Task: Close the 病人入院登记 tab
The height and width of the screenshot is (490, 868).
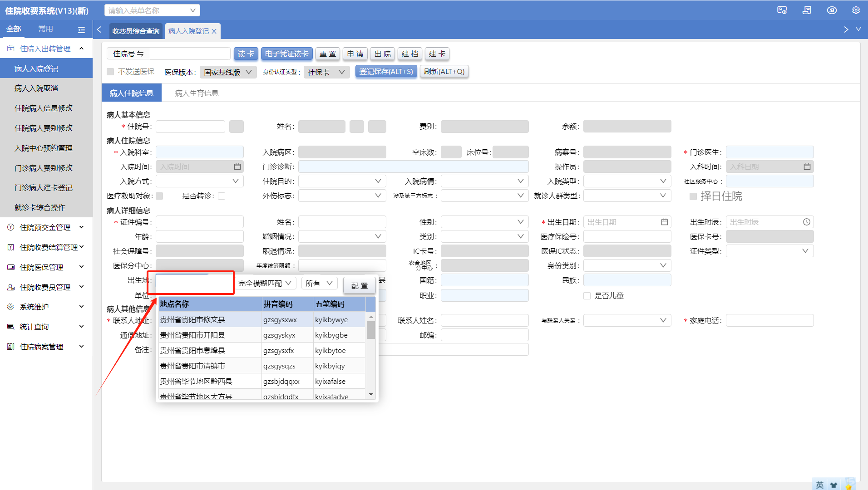Action: pyautogui.click(x=214, y=31)
